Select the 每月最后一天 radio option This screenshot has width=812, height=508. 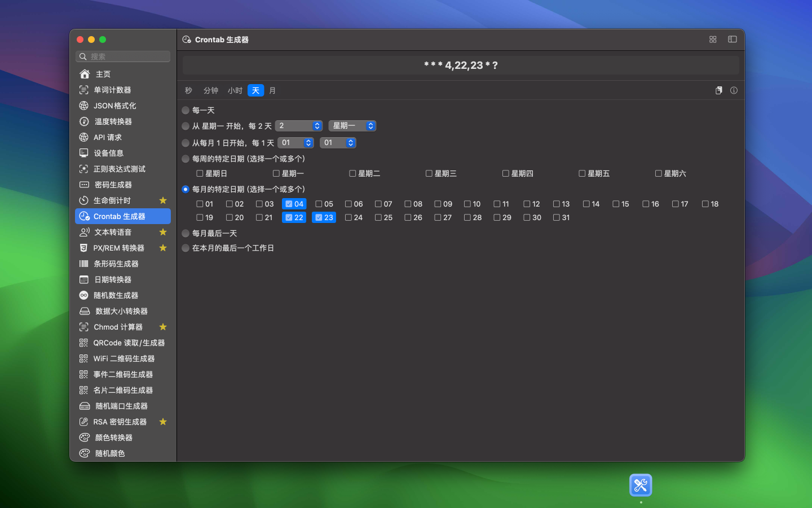click(186, 233)
